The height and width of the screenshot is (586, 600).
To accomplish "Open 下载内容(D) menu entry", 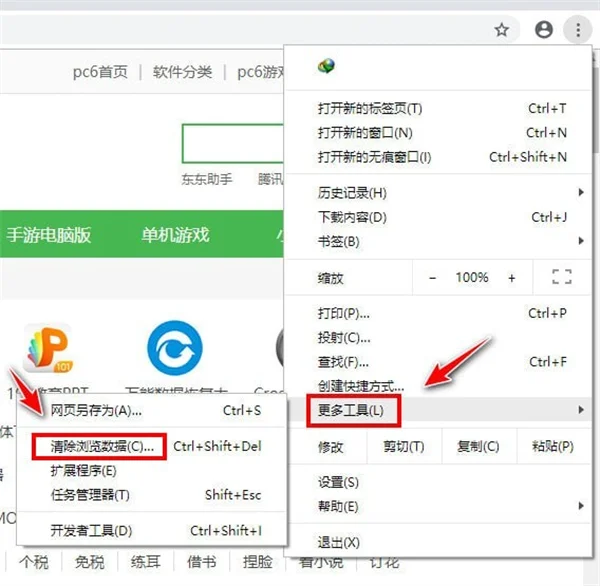I will click(439, 217).
